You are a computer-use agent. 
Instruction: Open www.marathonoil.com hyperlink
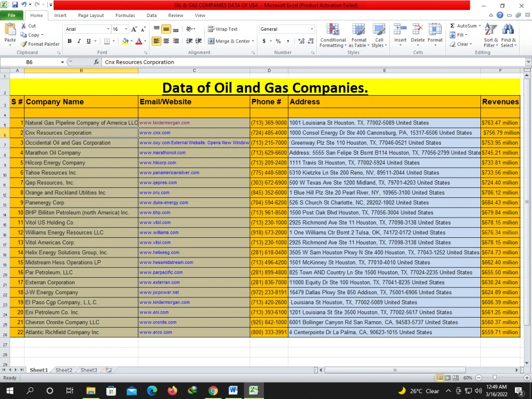pos(162,153)
